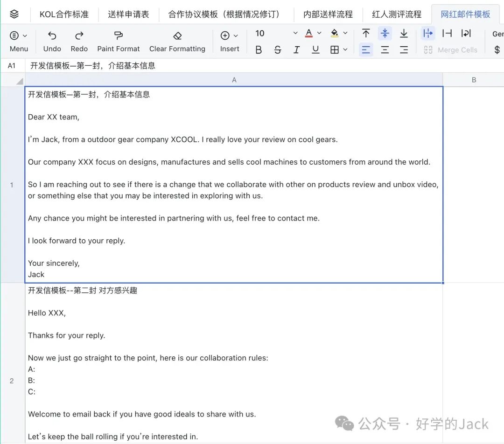Align cell content to bottom
Viewport: 504px width, 444px height.
point(404,33)
